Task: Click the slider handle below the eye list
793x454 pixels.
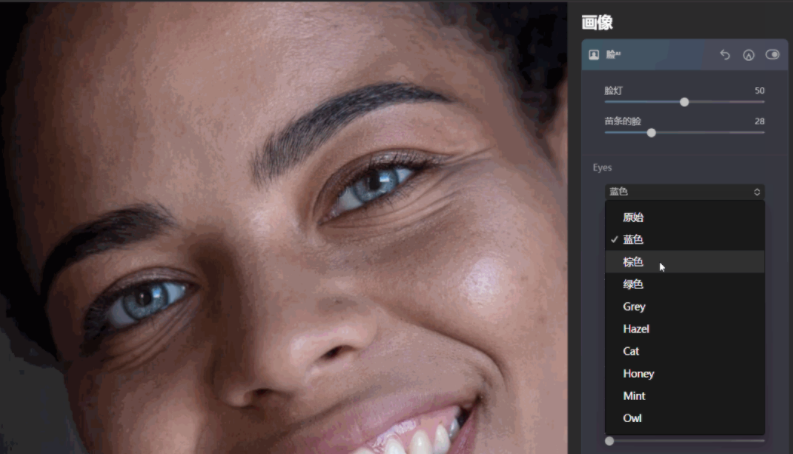Action: pyautogui.click(x=609, y=441)
